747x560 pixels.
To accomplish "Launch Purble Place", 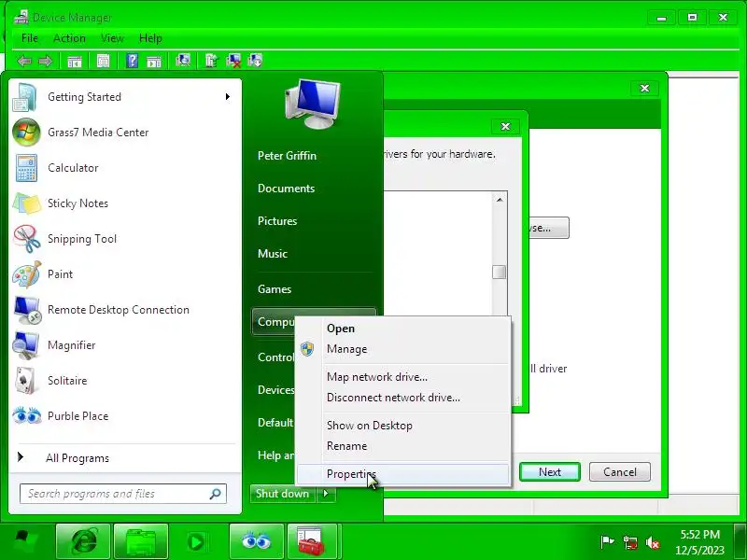I will (x=125, y=416).
